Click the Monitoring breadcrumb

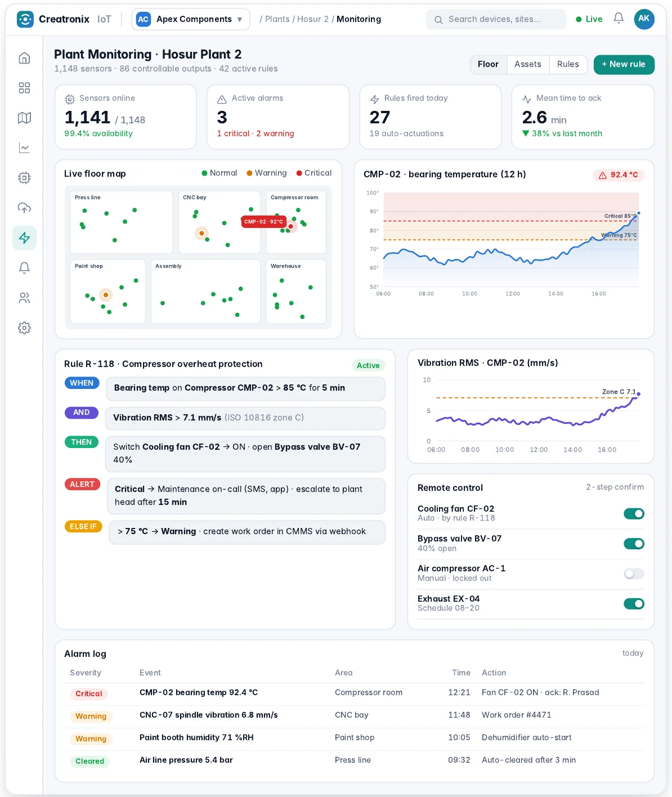tap(359, 19)
